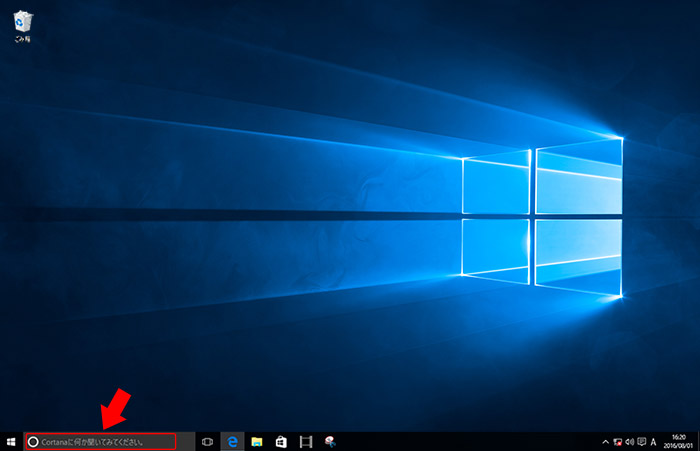Launch Microsoft Edge from the taskbar
The image size is (700, 451).
click(233, 442)
